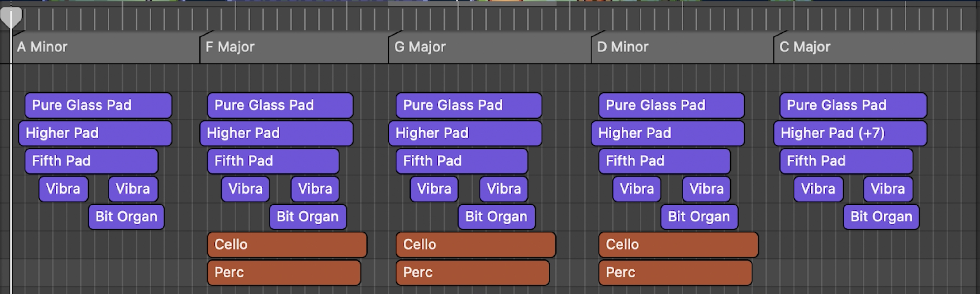The image size is (980, 294).
Task: Select the C Major arrangement marker
Action: click(875, 47)
